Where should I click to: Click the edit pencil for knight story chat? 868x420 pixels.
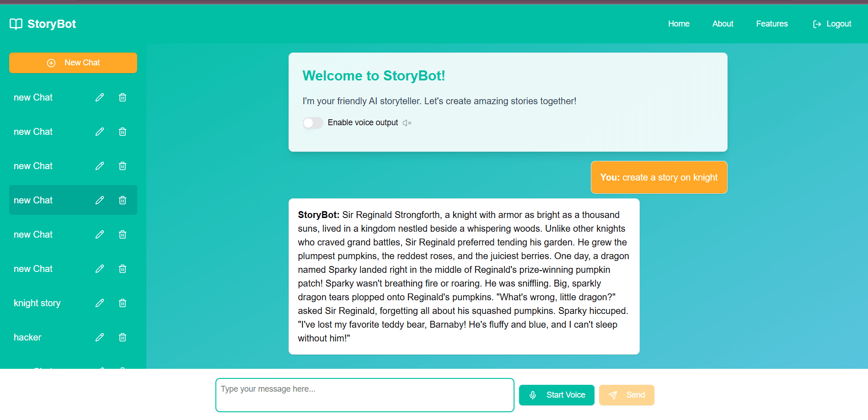pos(100,303)
